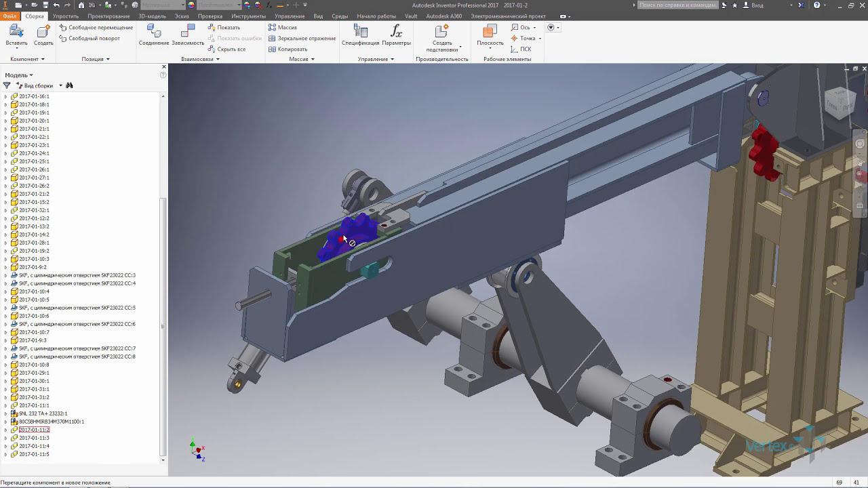Click the ViewCube in the viewport
The width and height of the screenshot is (868, 488).
[x=840, y=104]
